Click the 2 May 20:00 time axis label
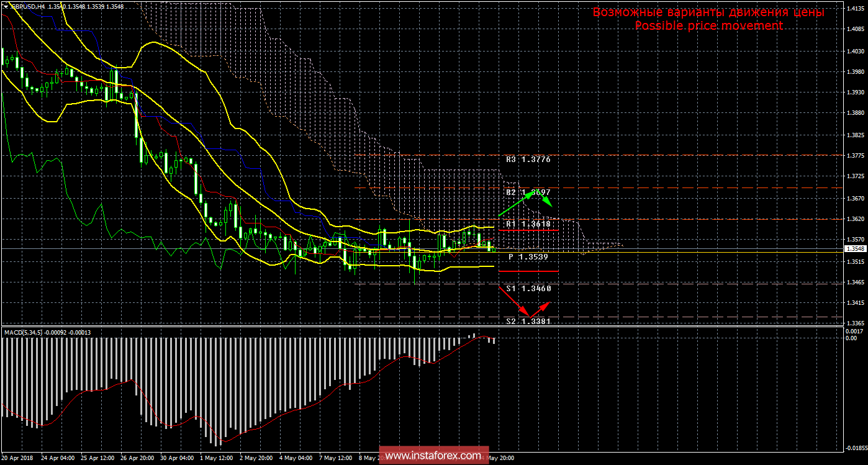The height and width of the screenshot is (465, 868). [x=256, y=458]
